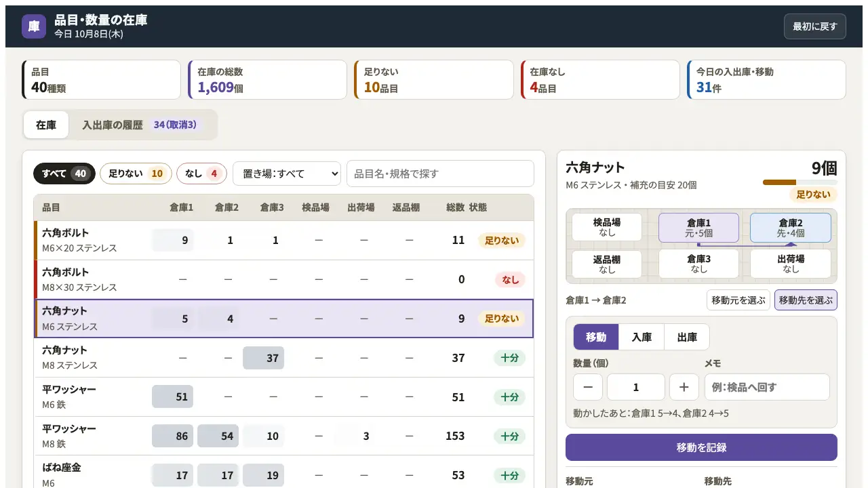Select 検品場 location on the map

(x=607, y=227)
